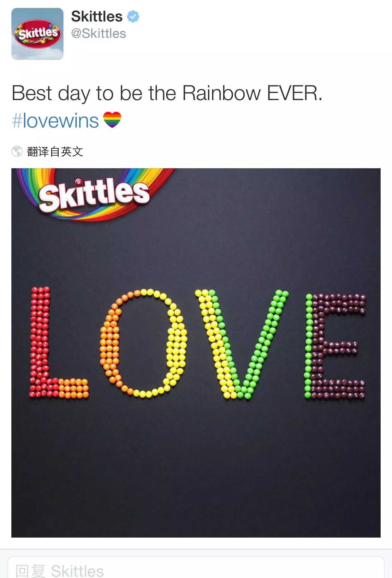Tap the tweet text 'Best day to be the Rainbow EVER.'

(167, 93)
